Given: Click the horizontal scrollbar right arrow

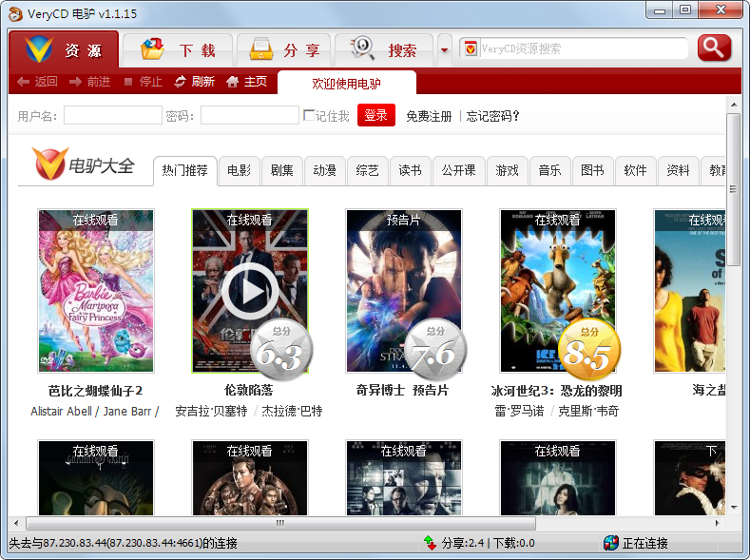Looking at the screenshot, I should point(718,523).
